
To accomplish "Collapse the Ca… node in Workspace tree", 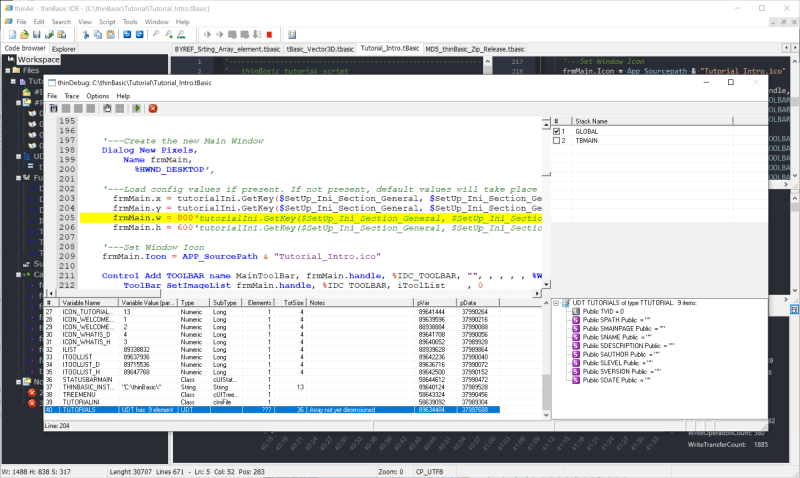I will [x=18, y=274].
